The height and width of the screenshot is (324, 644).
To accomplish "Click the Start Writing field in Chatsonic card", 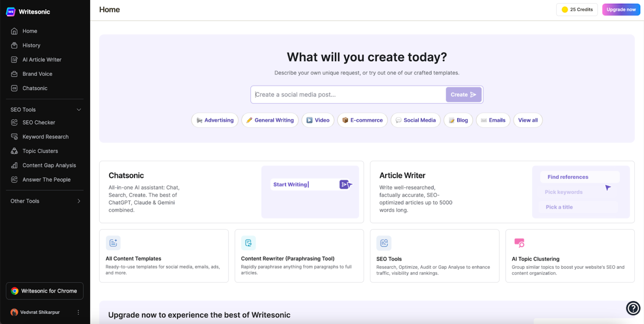I will (305, 185).
